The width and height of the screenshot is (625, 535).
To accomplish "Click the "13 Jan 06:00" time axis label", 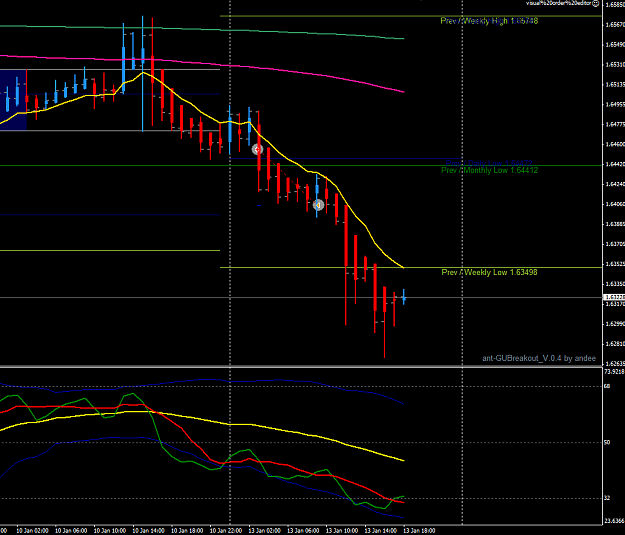I will [x=303, y=531].
